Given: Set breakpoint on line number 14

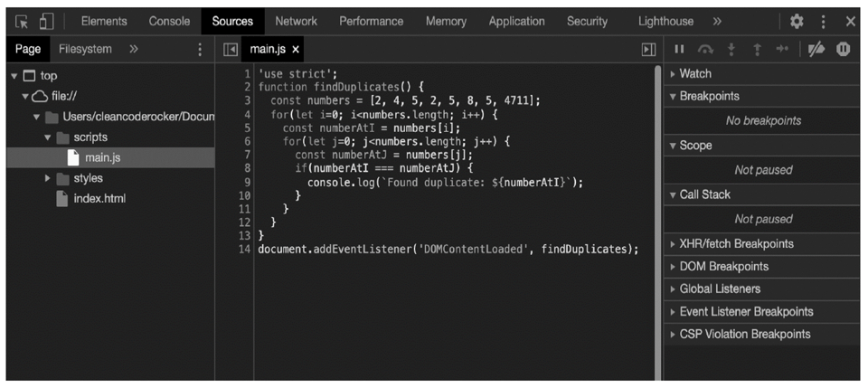Looking at the screenshot, I should [x=245, y=250].
